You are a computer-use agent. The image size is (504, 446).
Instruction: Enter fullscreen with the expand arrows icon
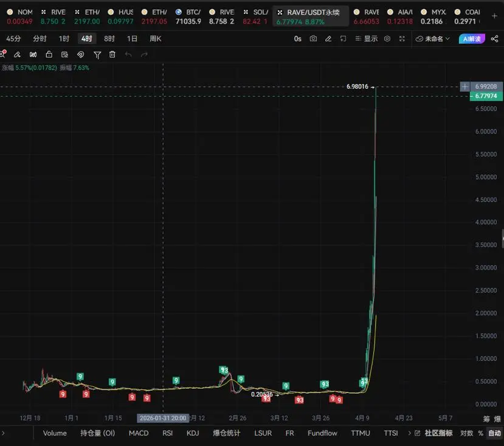pos(402,38)
